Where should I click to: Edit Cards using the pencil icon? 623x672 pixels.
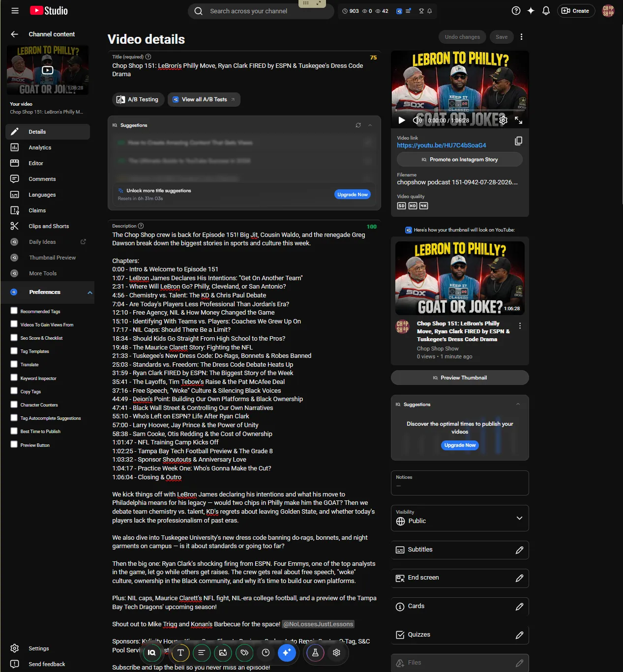click(519, 607)
